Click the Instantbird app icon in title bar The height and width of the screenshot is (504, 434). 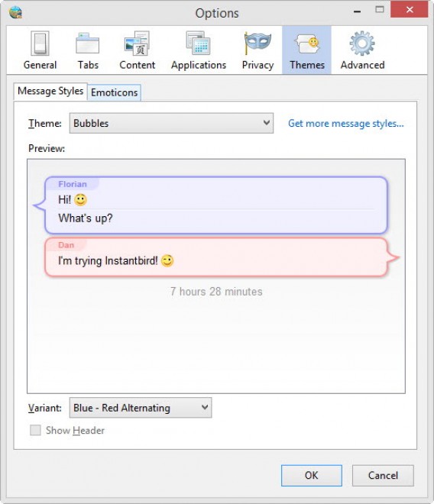coord(15,13)
